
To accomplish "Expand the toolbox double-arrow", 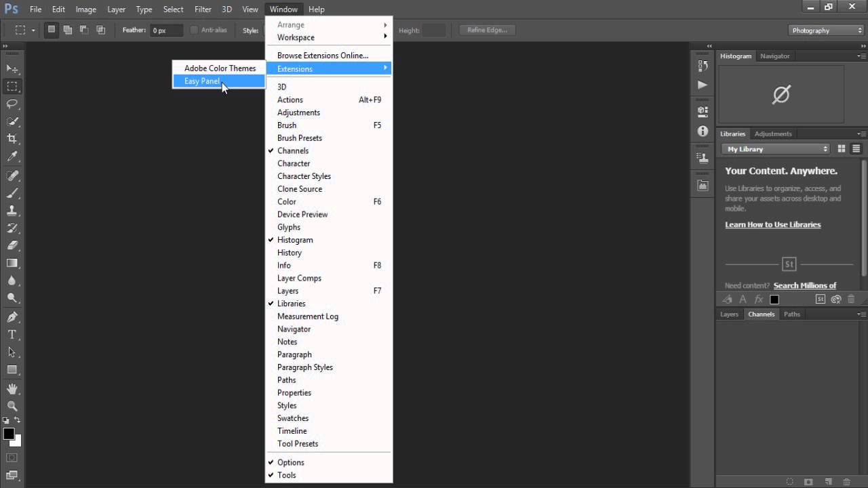I will 5,46.
